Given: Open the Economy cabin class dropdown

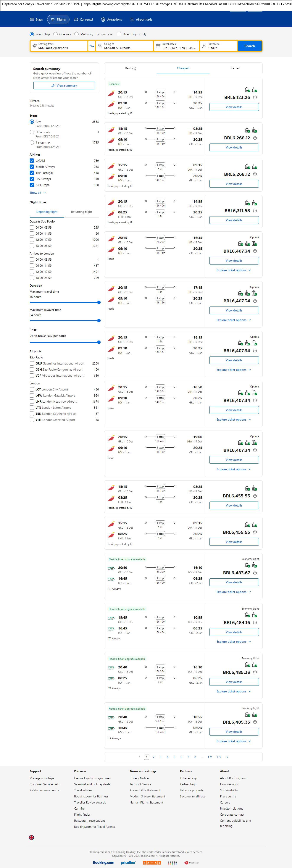Looking at the screenshot, I should 104,34.
